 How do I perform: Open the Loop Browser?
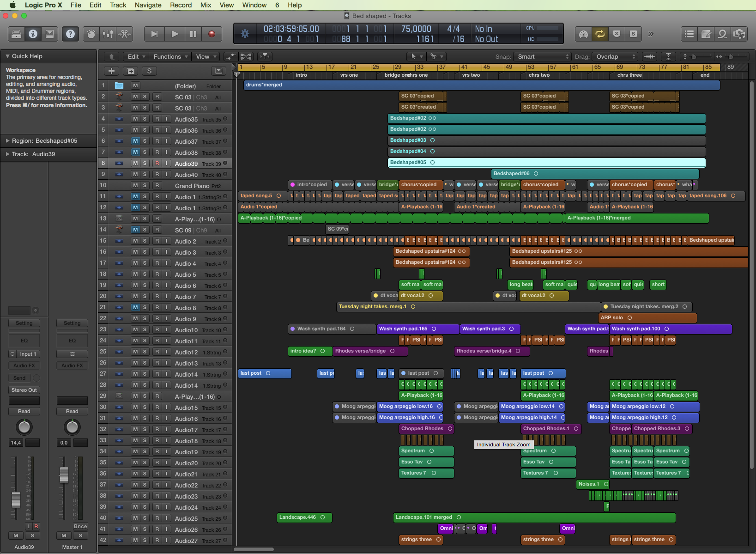(723, 34)
